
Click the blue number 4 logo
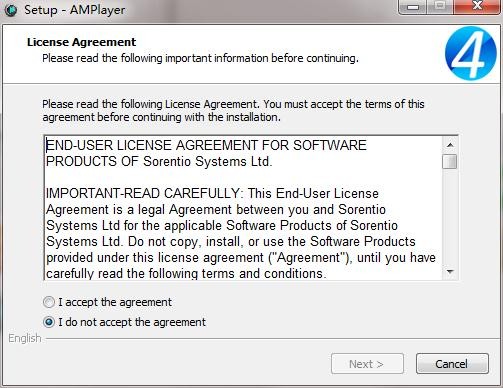(x=470, y=53)
